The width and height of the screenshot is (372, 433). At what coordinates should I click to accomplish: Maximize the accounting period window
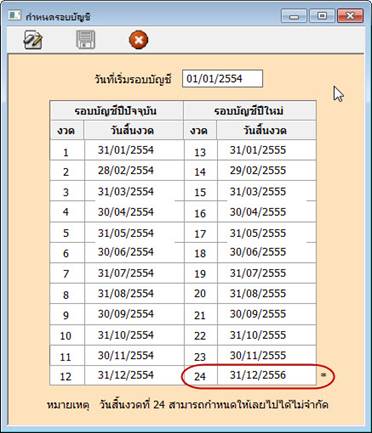tap(322, 16)
